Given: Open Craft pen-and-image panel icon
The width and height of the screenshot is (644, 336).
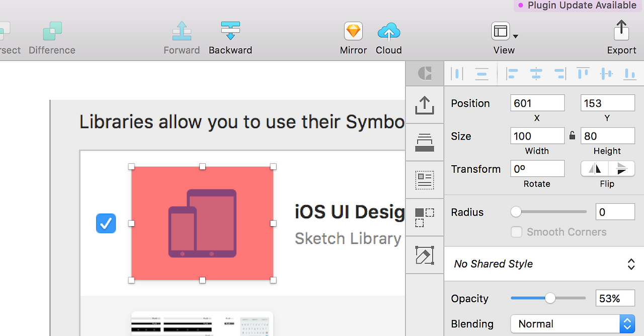Looking at the screenshot, I should (x=425, y=255).
